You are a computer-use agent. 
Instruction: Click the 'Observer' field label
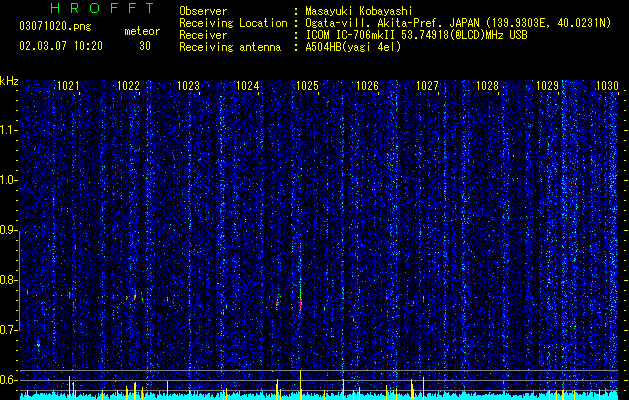pyautogui.click(x=203, y=11)
